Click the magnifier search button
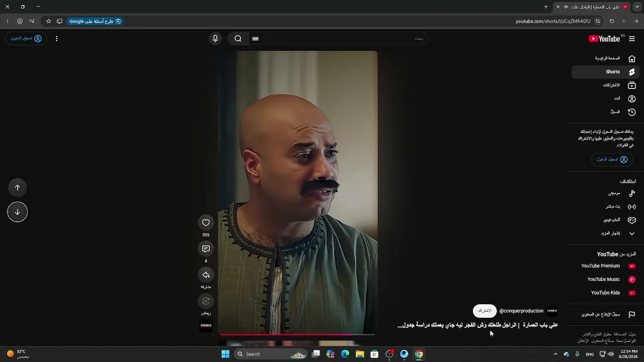This screenshot has height=362, width=644. (238, 39)
